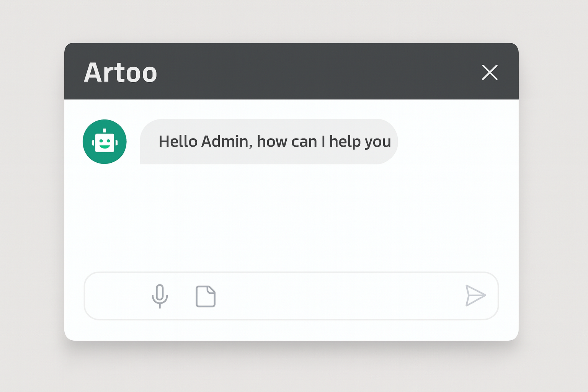
Task: Click the input area between file and send icons
Action: click(337, 296)
